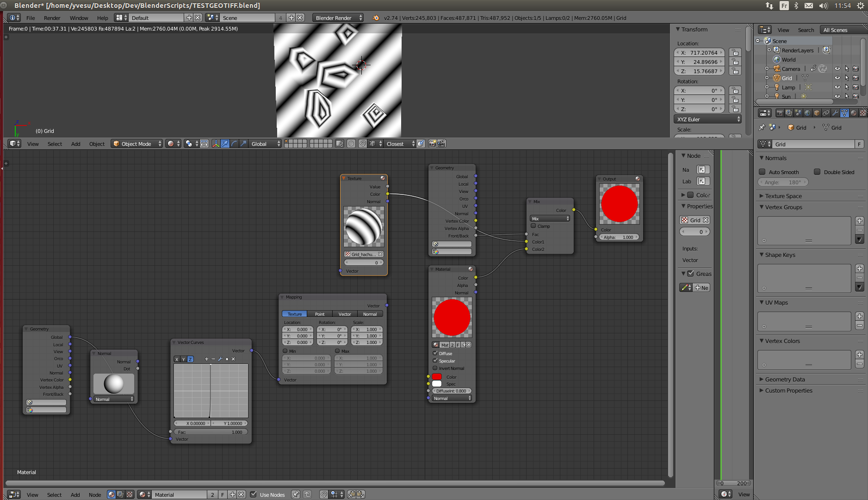This screenshot has width=868, height=500.
Task: Select the translate manipulator arrow icon
Action: (x=225, y=144)
